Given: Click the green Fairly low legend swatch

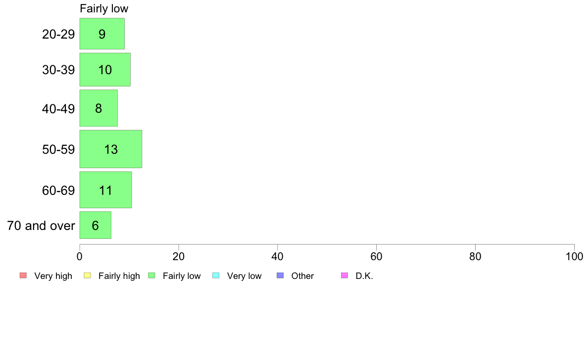Looking at the screenshot, I should pos(152,275).
